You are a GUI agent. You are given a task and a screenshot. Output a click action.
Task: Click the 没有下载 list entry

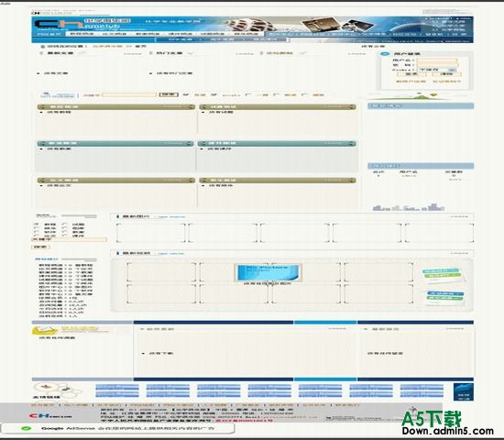(161, 353)
